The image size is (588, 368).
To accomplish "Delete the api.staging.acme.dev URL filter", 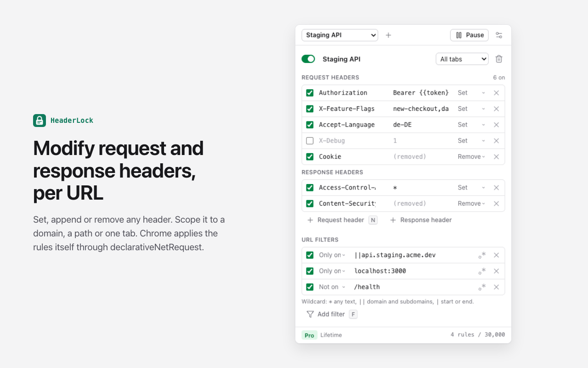I will (x=496, y=255).
